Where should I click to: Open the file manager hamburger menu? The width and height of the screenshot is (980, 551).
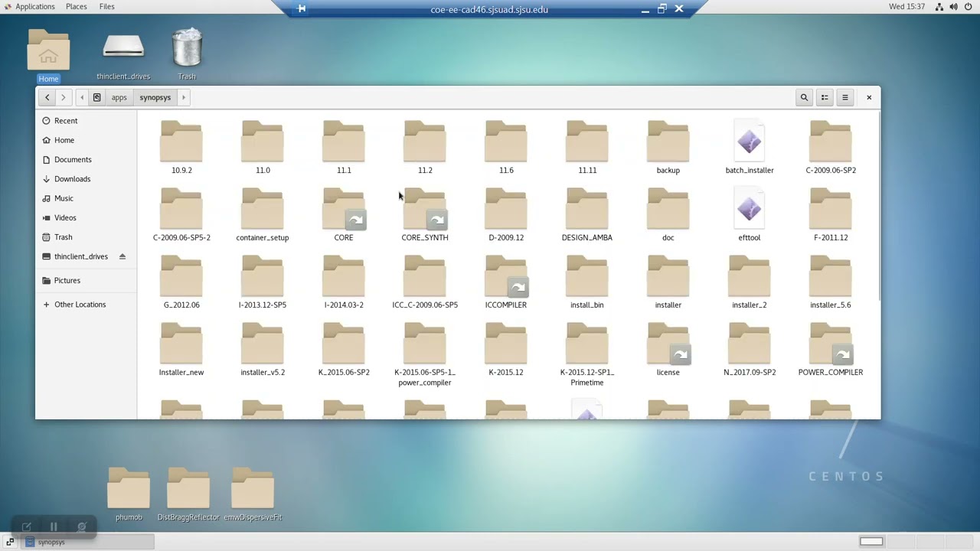click(x=845, y=97)
